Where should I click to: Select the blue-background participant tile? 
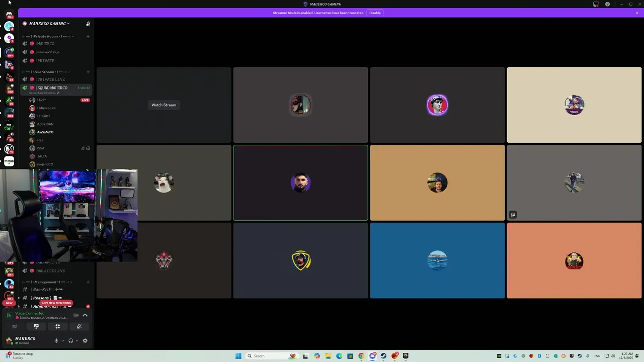pyautogui.click(x=437, y=260)
